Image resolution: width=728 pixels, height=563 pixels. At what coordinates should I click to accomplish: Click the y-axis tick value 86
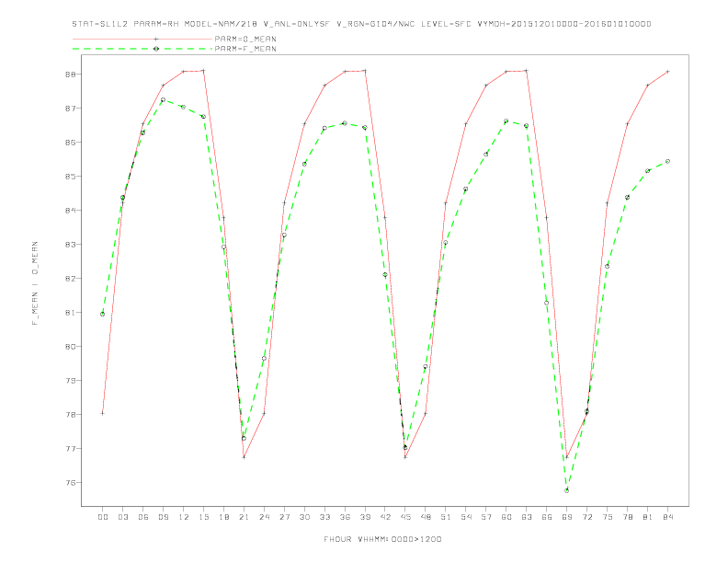(x=72, y=143)
